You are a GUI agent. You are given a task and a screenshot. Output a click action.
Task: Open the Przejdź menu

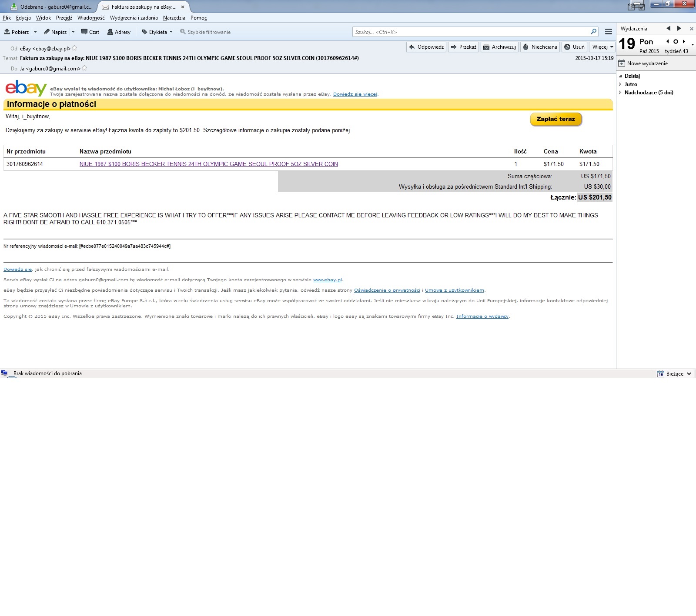[x=64, y=18]
